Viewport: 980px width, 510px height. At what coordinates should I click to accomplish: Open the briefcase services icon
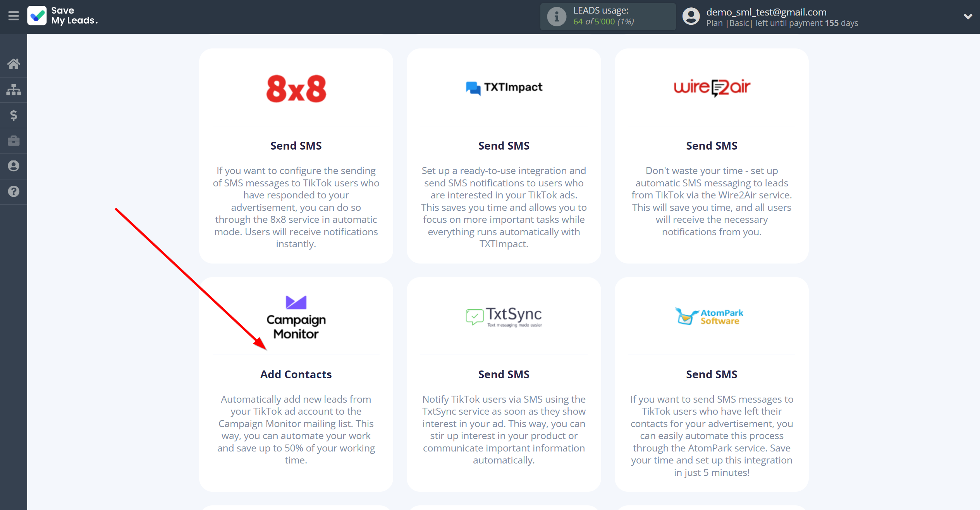[x=14, y=141]
